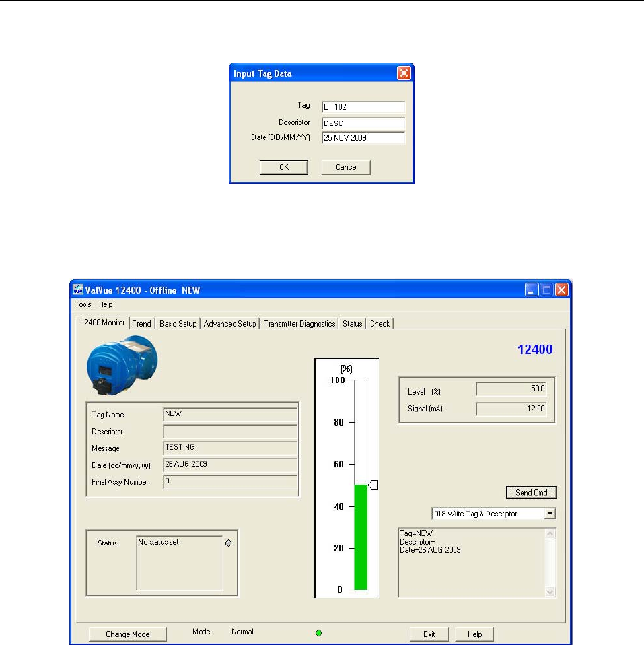Screen dimensions: 644x645
Task: Click the Change Mode button
Action: pos(127,634)
